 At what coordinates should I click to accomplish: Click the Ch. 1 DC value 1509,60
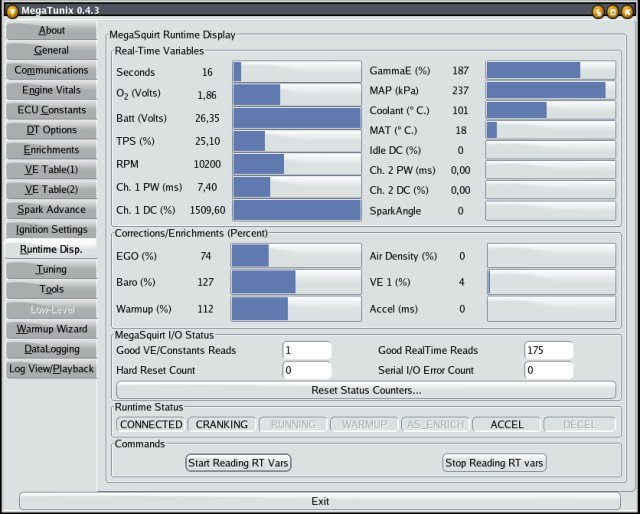click(x=207, y=210)
